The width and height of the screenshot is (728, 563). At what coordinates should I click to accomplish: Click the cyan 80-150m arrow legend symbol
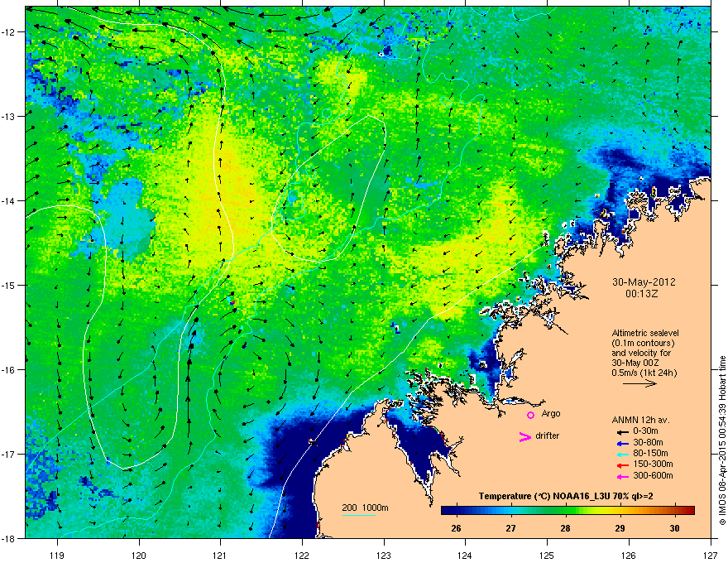click(623, 455)
